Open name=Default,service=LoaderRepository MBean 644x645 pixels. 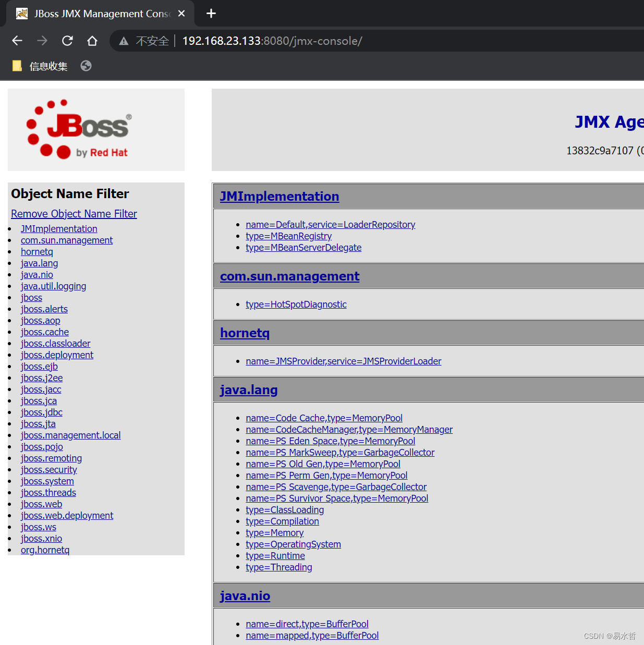pyautogui.click(x=331, y=225)
